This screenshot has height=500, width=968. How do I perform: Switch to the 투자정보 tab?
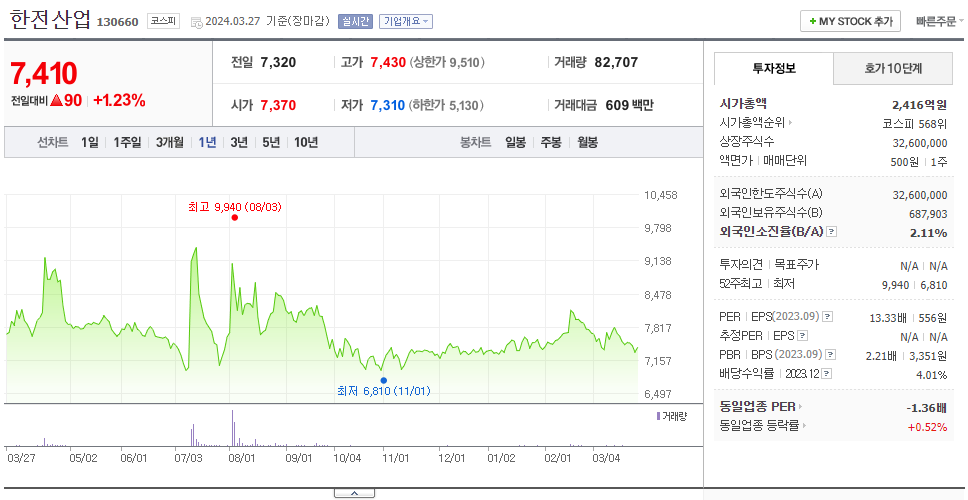[774, 69]
